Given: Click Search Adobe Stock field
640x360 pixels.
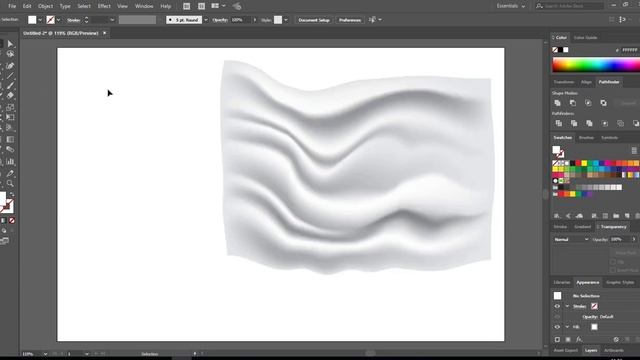Looking at the screenshot, I should [x=570, y=6].
